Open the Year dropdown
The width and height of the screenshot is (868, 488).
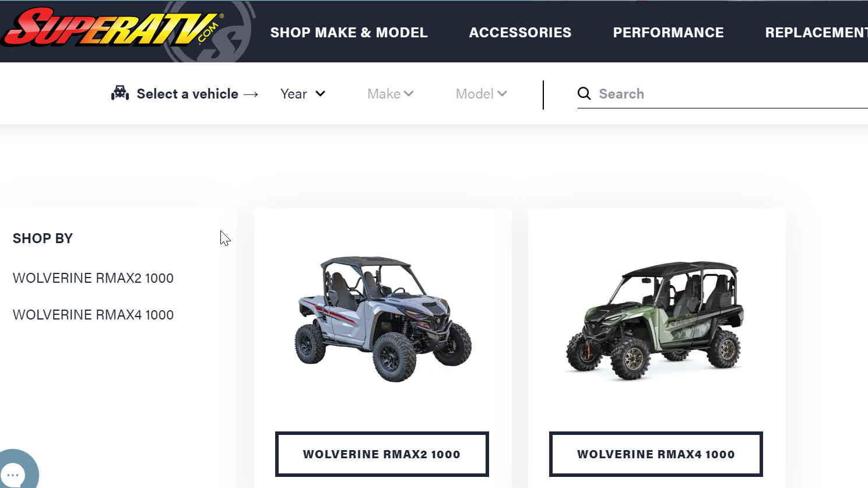(x=303, y=94)
